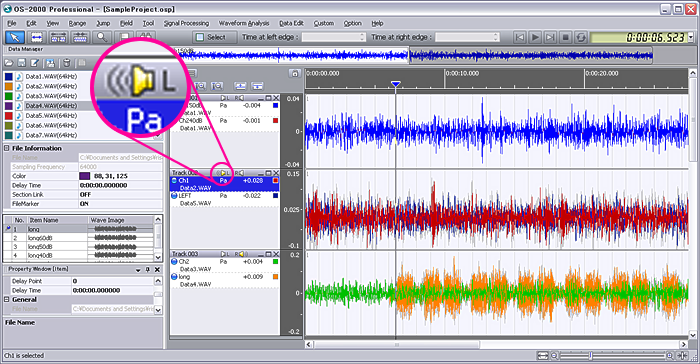Open the Data Edit menu
Viewport: 700px width, 364px height.
click(x=291, y=23)
